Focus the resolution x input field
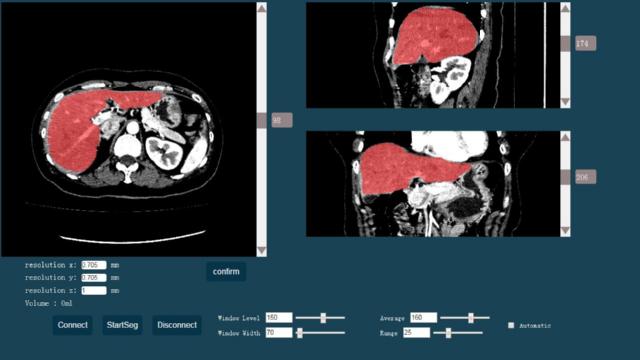Viewport: 640px width, 360px height. (x=94, y=265)
